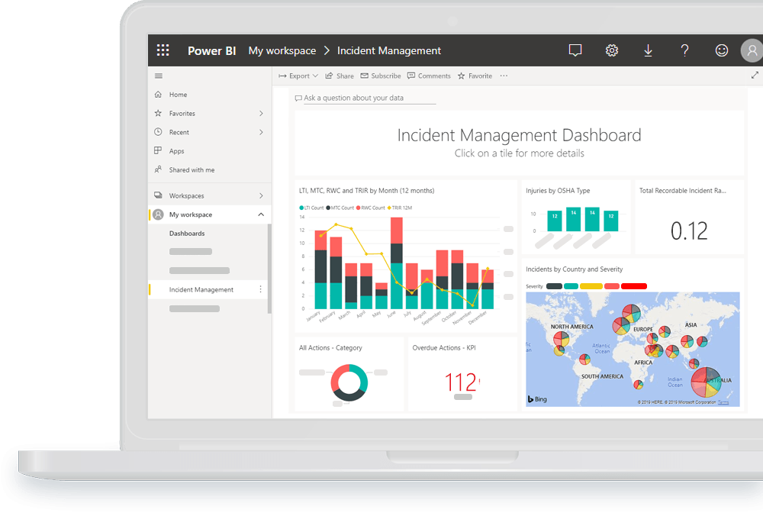The height and width of the screenshot is (532, 763).
Task: Click the Incident Management breadcrumb
Action: 389,50
